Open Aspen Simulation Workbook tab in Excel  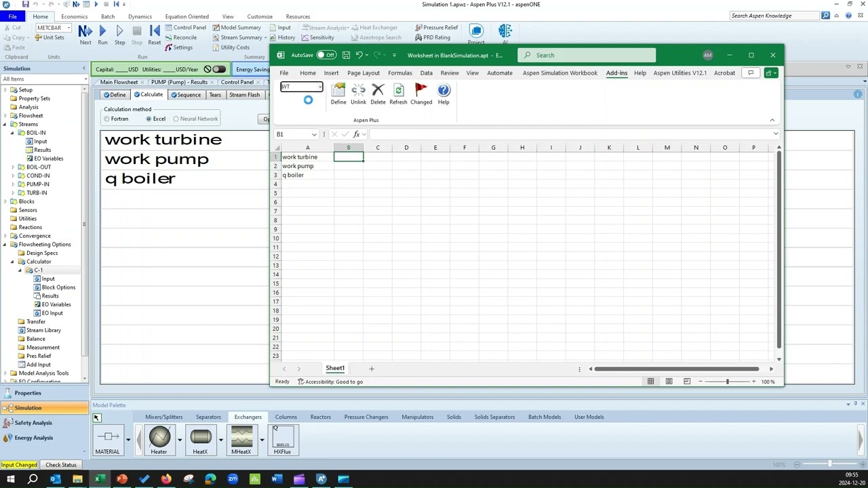(560, 73)
